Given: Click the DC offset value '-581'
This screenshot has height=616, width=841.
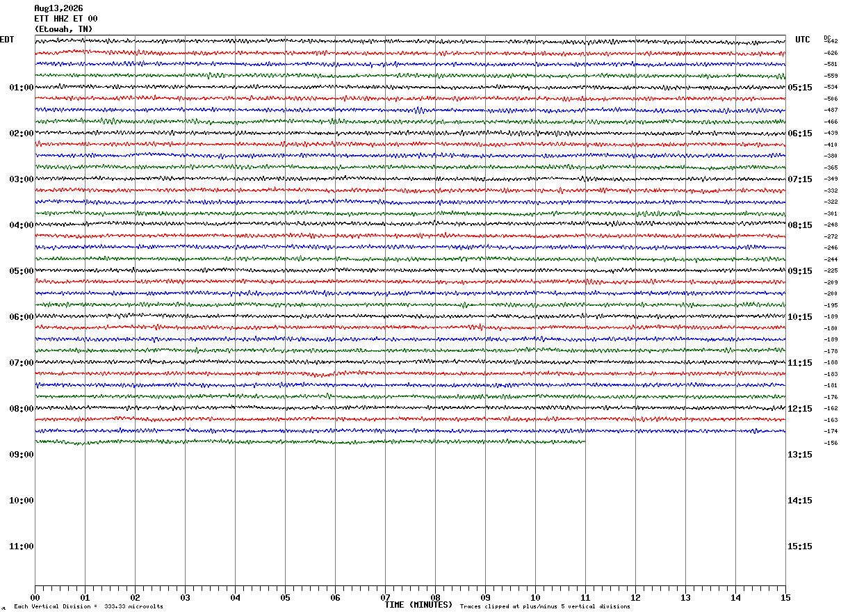Looking at the screenshot, I should (x=831, y=65).
